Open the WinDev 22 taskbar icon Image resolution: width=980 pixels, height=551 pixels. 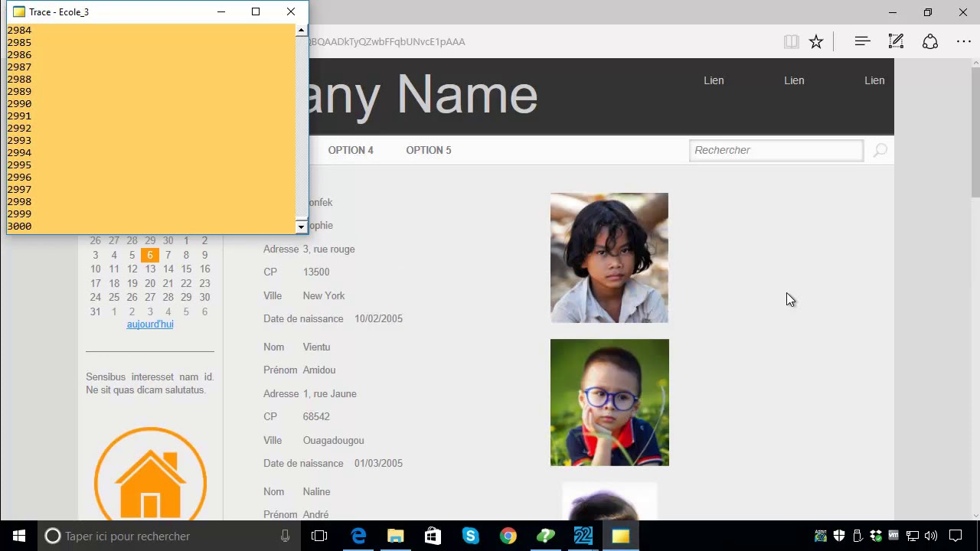point(583,536)
